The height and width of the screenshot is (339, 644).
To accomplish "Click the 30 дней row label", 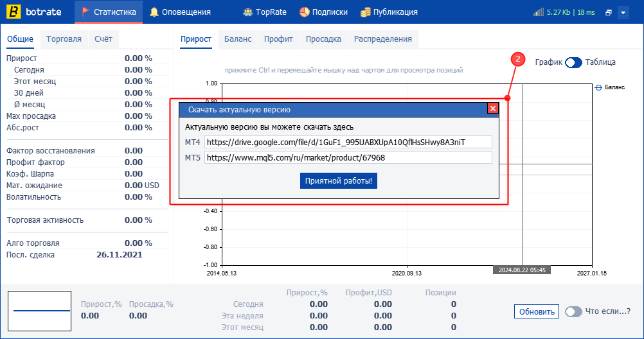I will coord(29,92).
